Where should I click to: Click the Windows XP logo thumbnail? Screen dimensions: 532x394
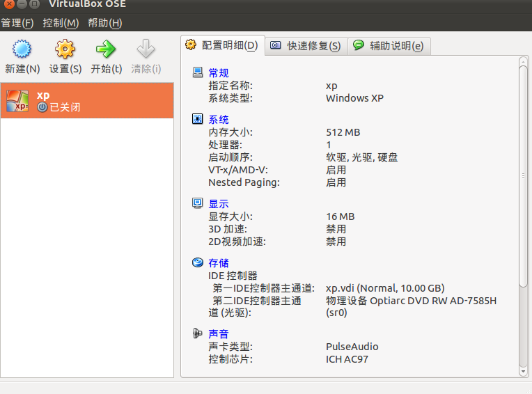pos(17,101)
